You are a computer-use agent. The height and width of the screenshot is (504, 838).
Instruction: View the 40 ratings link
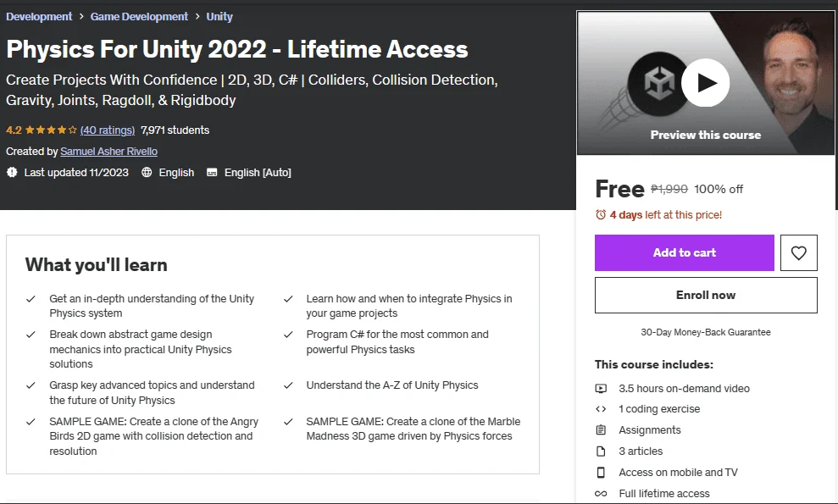[108, 130]
